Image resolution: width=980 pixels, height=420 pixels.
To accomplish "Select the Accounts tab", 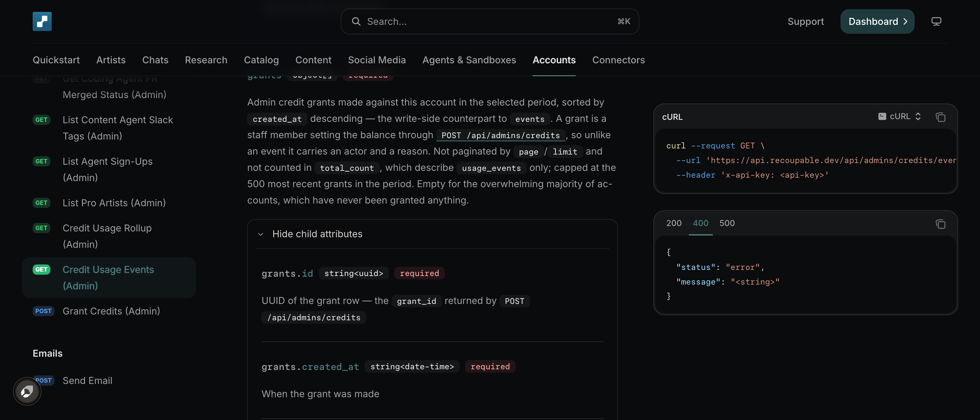I will (x=554, y=60).
